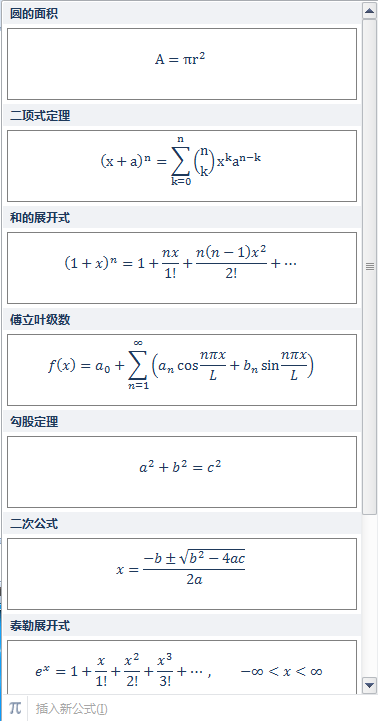Click the 圆的面积 heading
Screen dimensions: 378x721
[x=34, y=14]
